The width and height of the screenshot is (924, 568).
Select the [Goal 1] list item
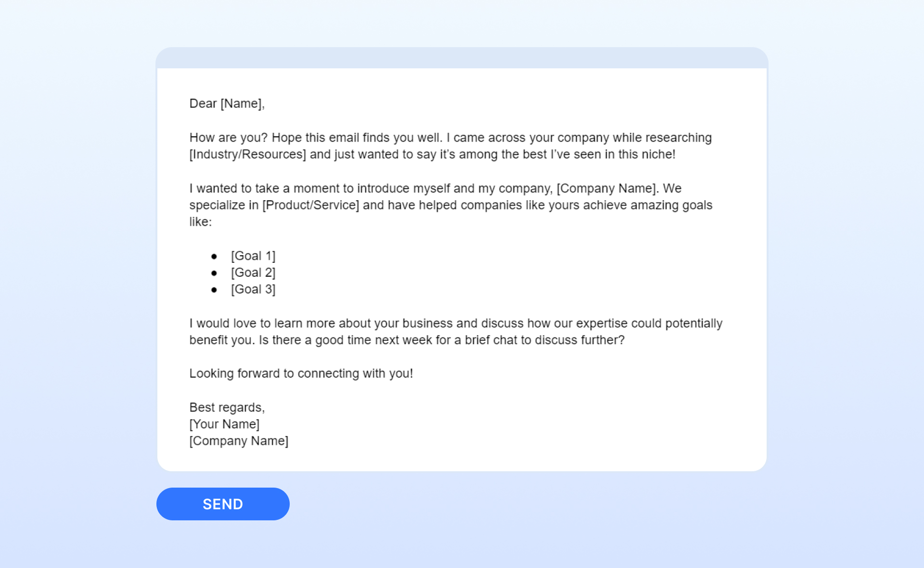coord(253,256)
